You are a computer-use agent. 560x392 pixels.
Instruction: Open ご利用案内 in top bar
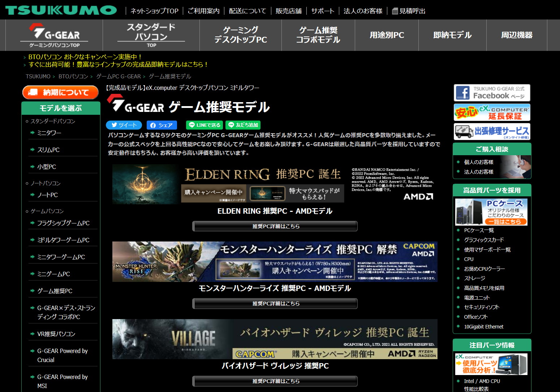pos(203,11)
